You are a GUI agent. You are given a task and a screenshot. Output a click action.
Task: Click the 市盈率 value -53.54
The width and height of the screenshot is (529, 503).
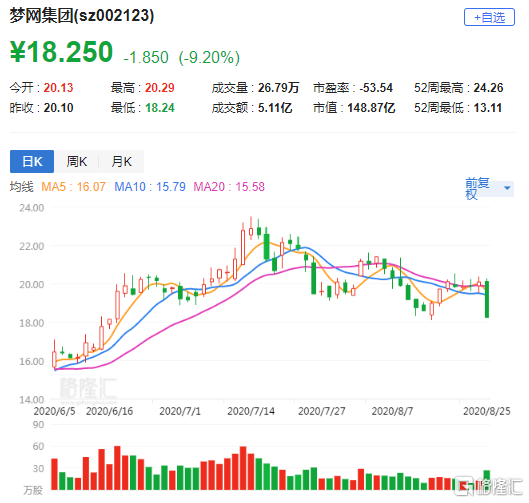pyautogui.click(x=376, y=88)
